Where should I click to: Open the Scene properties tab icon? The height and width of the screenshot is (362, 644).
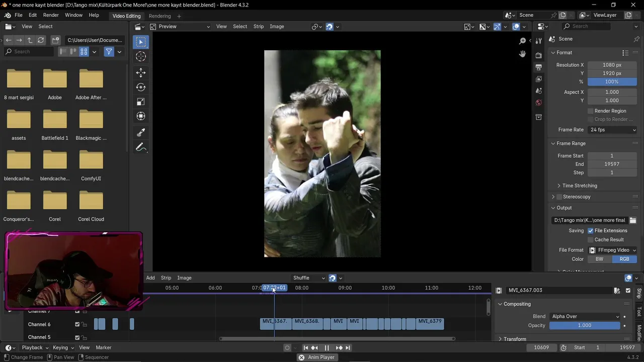pos(538,91)
